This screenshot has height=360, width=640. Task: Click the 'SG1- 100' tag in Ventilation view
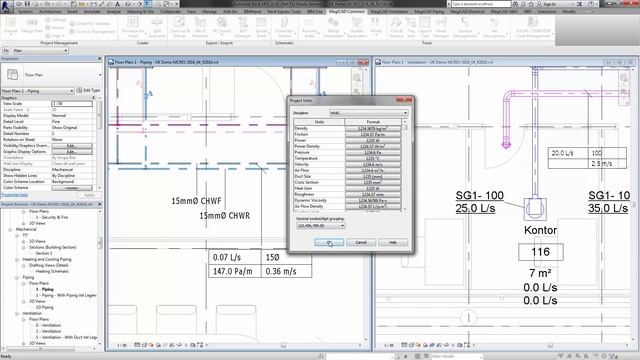coord(480,196)
